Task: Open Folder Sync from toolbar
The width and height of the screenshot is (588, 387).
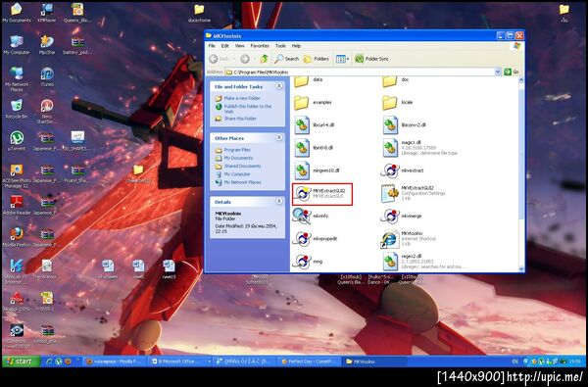Action: tap(371, 59)
